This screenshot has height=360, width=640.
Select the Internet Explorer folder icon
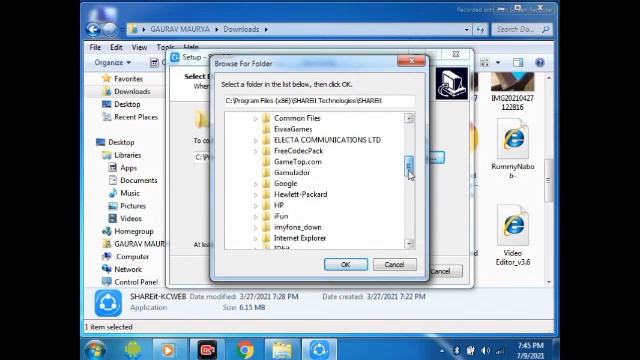(266, 238)
